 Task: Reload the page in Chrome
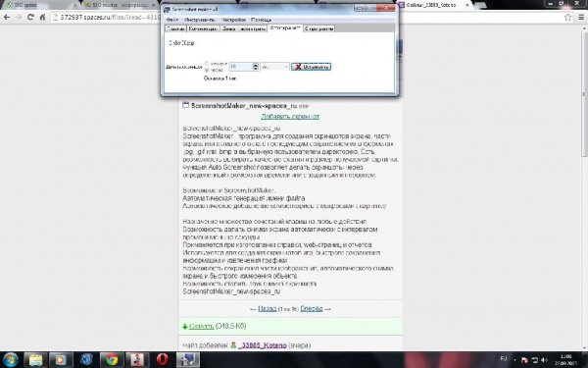coord(30,17)
